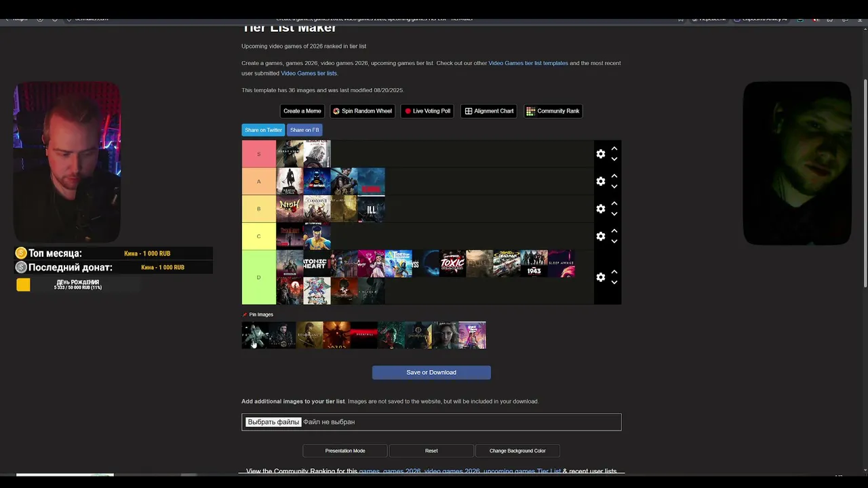The width and height of the screenshot is (868, 488).
Task: Move tier S row up
Action: click(614, 148)
